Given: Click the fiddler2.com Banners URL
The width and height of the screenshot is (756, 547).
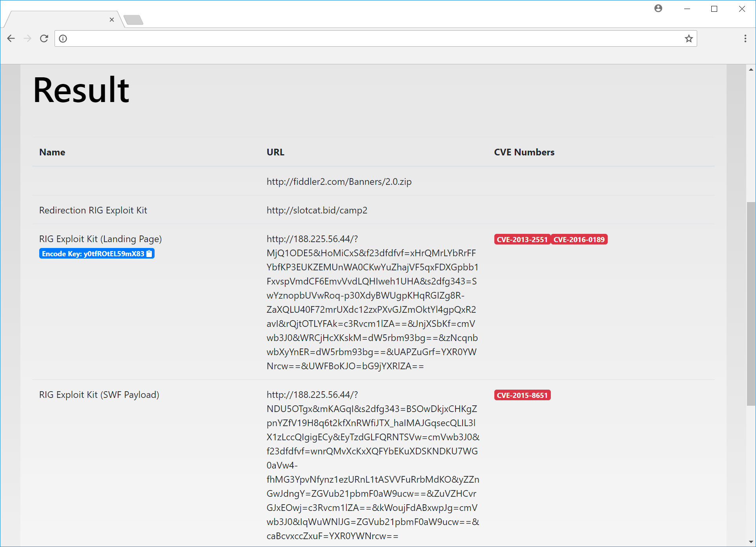Looking at the screenshot, I should click(x=339, y=182).
